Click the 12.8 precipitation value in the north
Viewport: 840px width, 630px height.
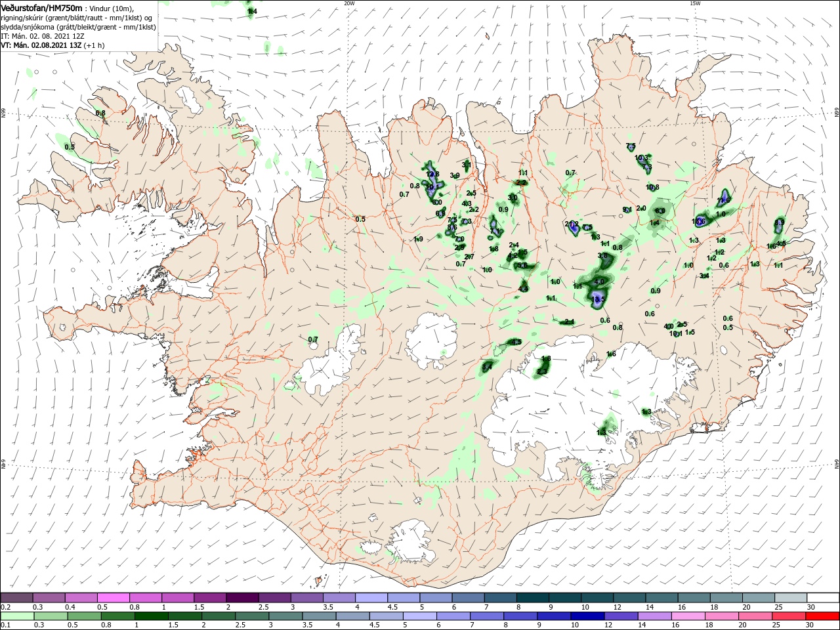pos(432,174)
